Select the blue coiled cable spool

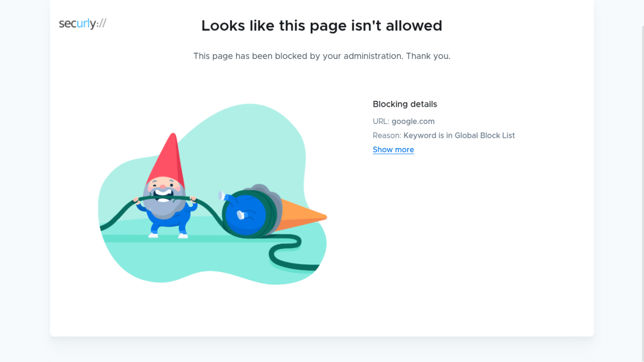click(246, 212)
